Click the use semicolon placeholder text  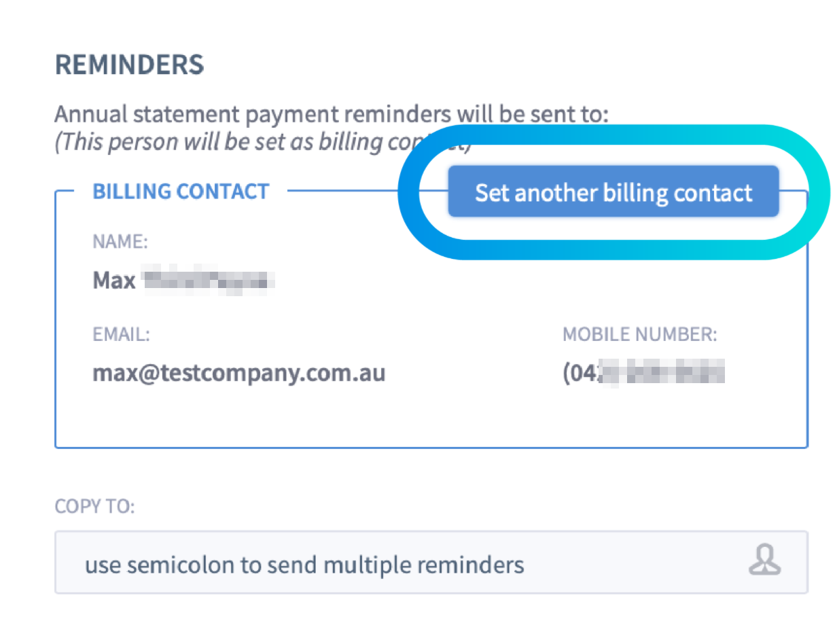pyautogui.click(x=304, y=565)
